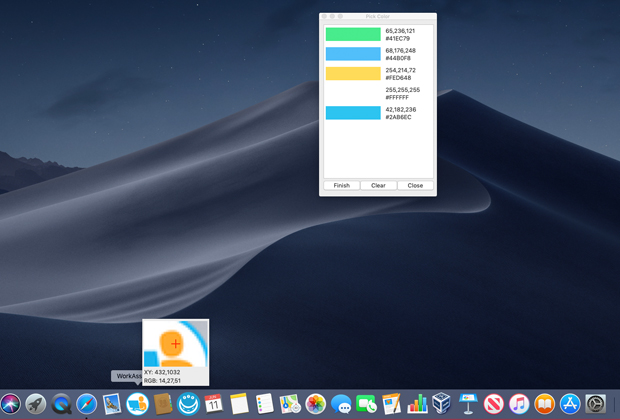Select the cyan 42,182,236 color swatch

pyautogui.click(x=353, y=113)
